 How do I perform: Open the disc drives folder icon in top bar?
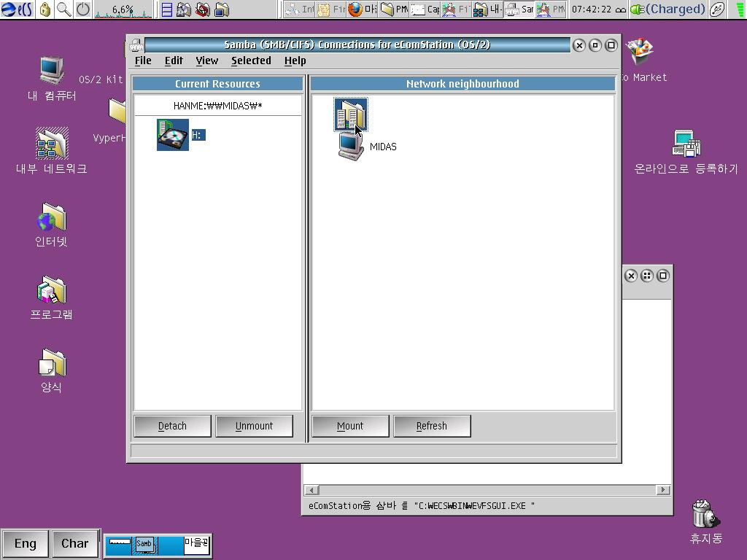[184, 9]
